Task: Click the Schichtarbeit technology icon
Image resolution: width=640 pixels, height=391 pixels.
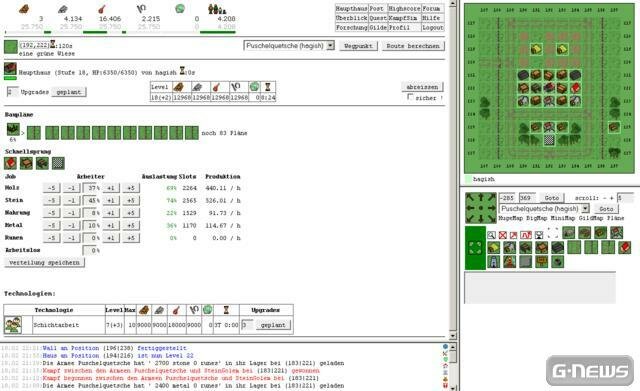Action: click(13, 325)
